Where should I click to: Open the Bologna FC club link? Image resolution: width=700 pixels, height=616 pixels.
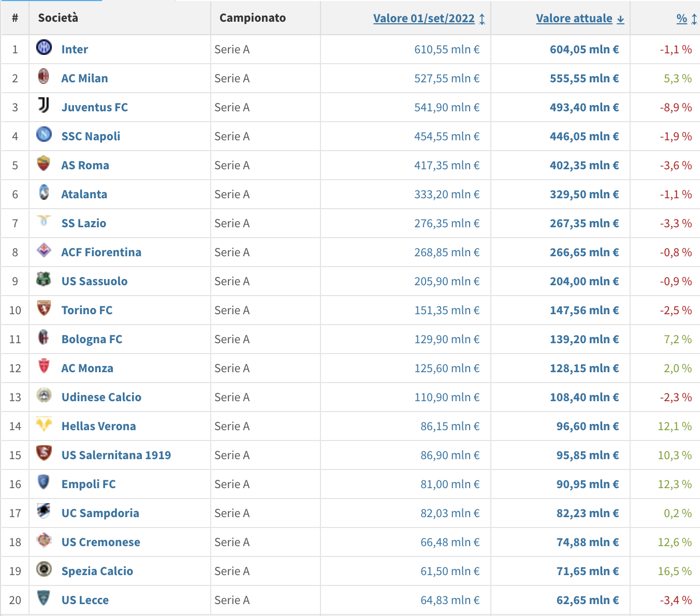[x=92, y=339]
